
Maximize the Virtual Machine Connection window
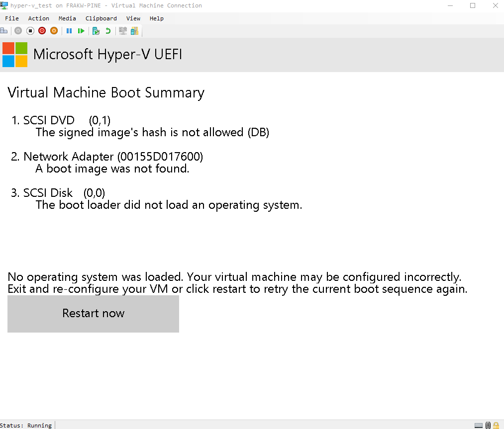[473, 5]
